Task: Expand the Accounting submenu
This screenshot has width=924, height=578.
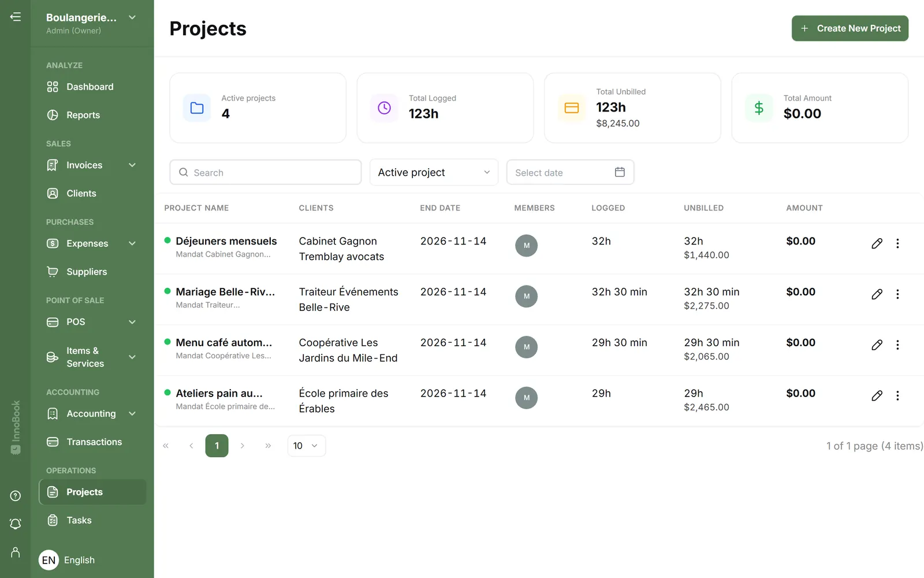Action: [x=132, y=414]
